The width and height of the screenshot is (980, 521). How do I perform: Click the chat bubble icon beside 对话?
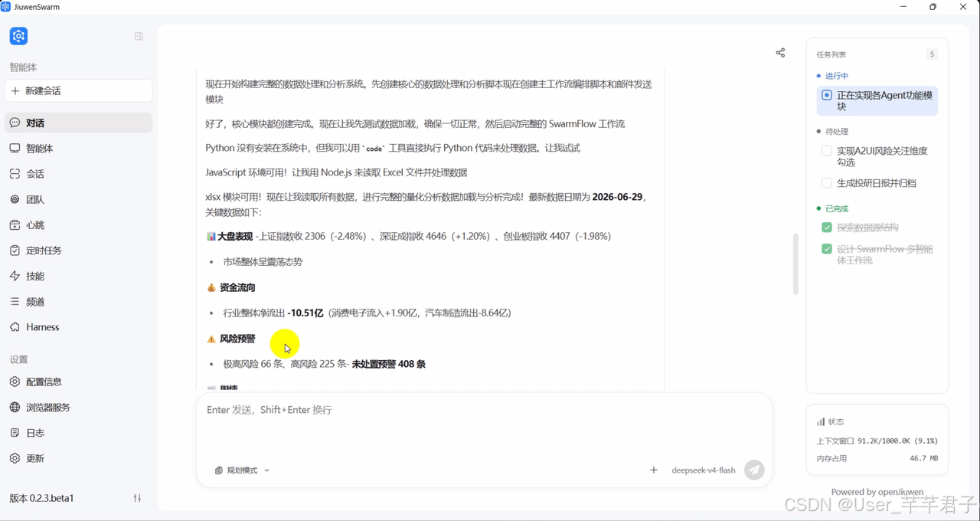point(15,123)
